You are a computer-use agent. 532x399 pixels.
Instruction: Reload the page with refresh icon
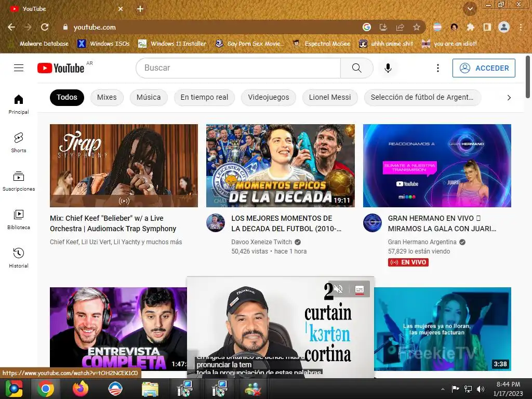45,27
